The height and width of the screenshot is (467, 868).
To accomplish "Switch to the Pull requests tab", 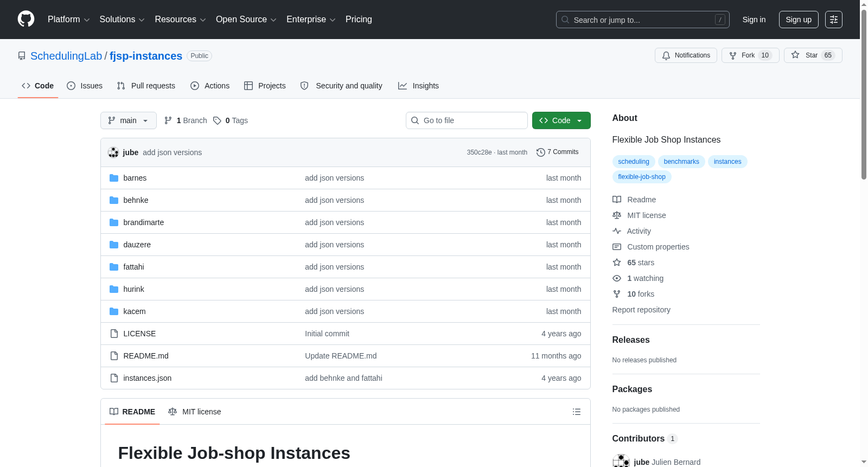I will click(x=146, y=86).
